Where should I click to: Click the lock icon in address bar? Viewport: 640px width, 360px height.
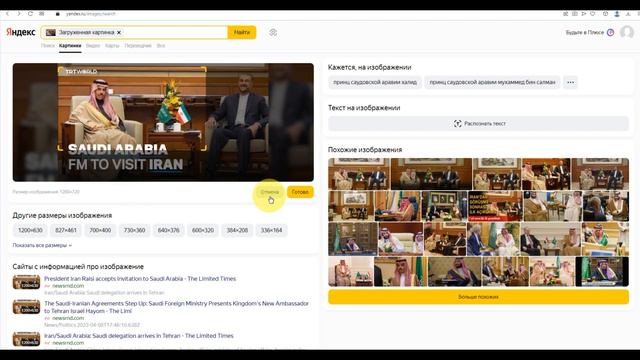click(x=58, y=13)
